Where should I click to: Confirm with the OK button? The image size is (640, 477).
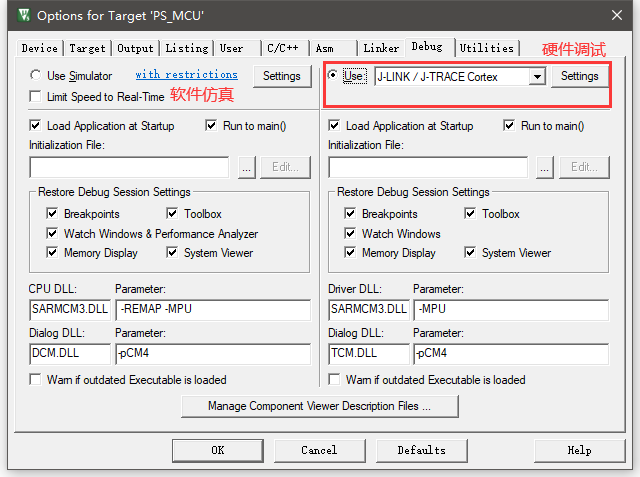point(218,450)
